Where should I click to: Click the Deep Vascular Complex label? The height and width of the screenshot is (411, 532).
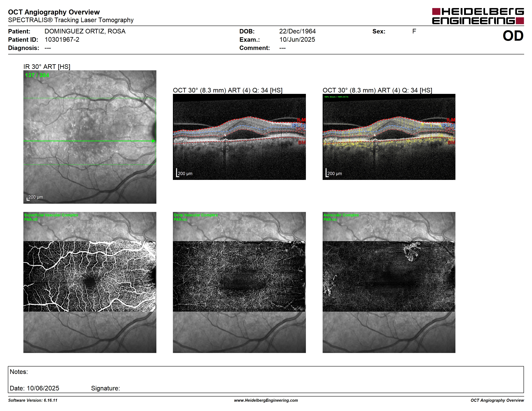pyautogui.click(x=196, y=215)
